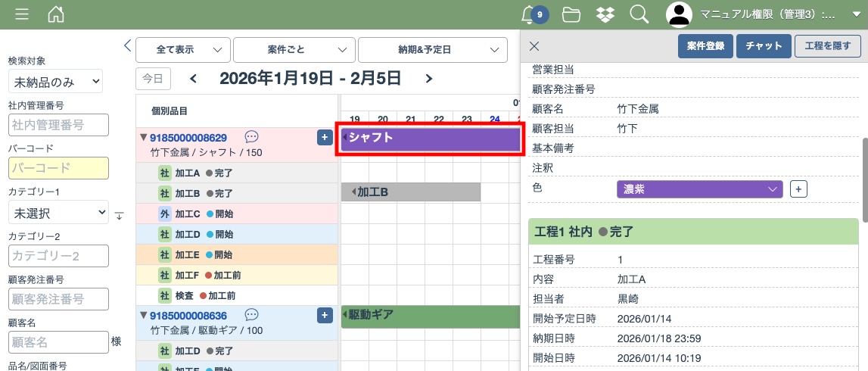868x371 pixels.
Task: Click the 案件登録 button
Action: click(x=705, y=46)
